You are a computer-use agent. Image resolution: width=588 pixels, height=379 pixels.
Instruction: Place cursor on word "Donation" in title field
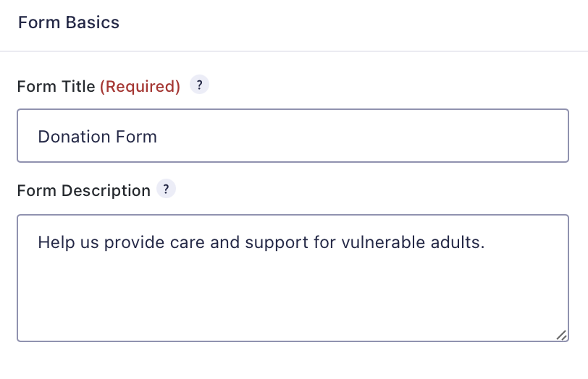70,136
